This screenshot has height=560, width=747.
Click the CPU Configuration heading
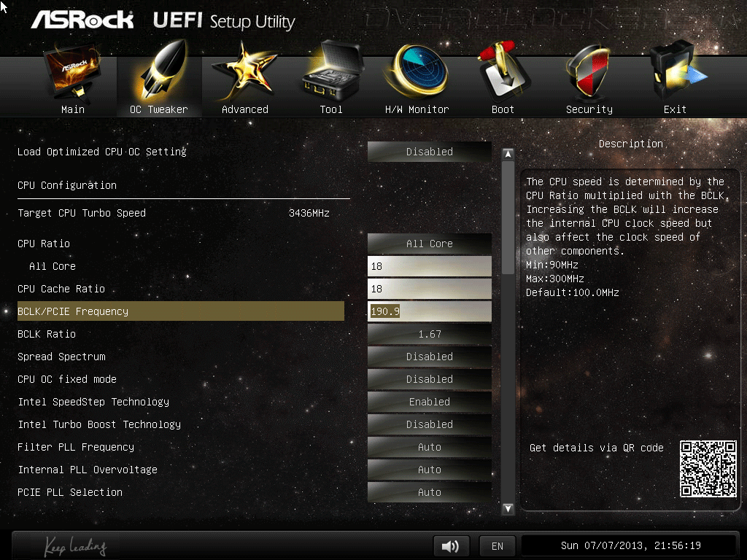(x=67, y=185)
